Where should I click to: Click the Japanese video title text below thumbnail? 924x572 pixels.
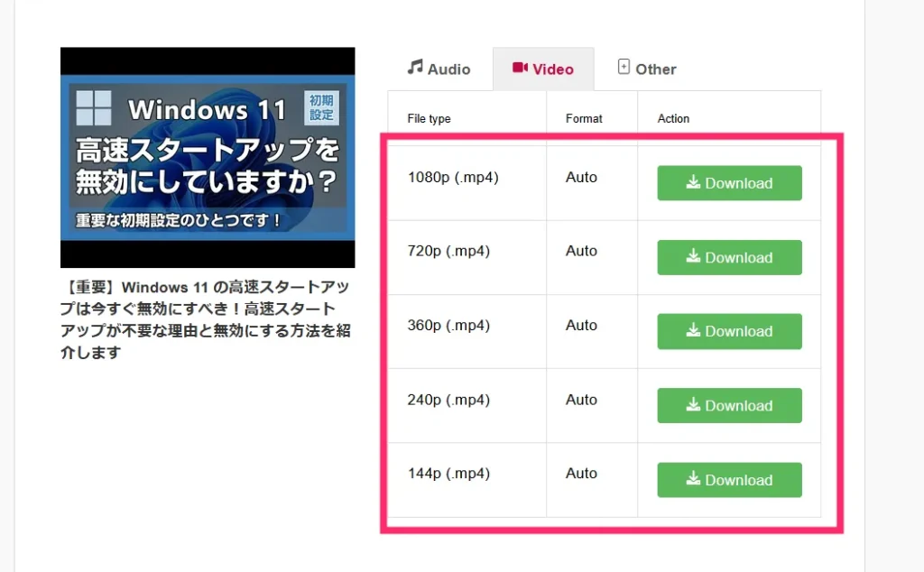coord(207,319)
